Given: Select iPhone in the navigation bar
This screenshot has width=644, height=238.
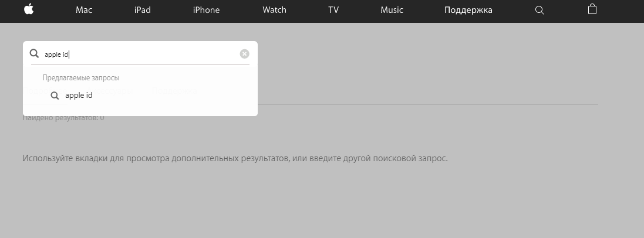Looking at the screenshot, I should click(206, 10).
